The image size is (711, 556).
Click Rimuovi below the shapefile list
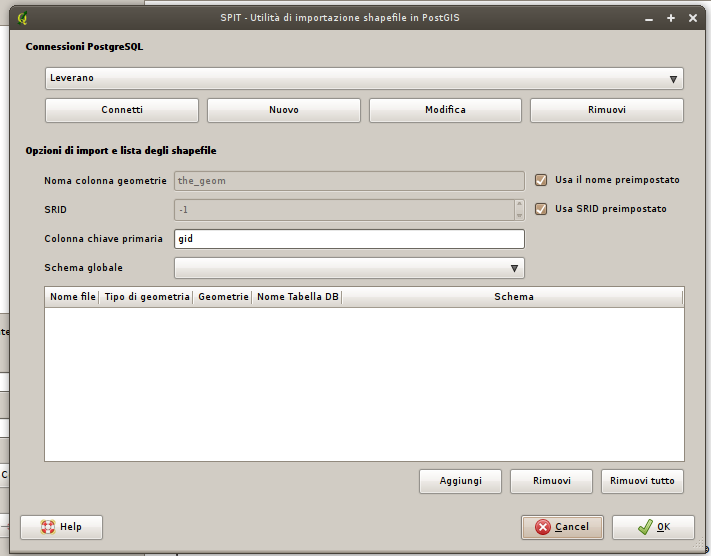click(x=551, y=481)
